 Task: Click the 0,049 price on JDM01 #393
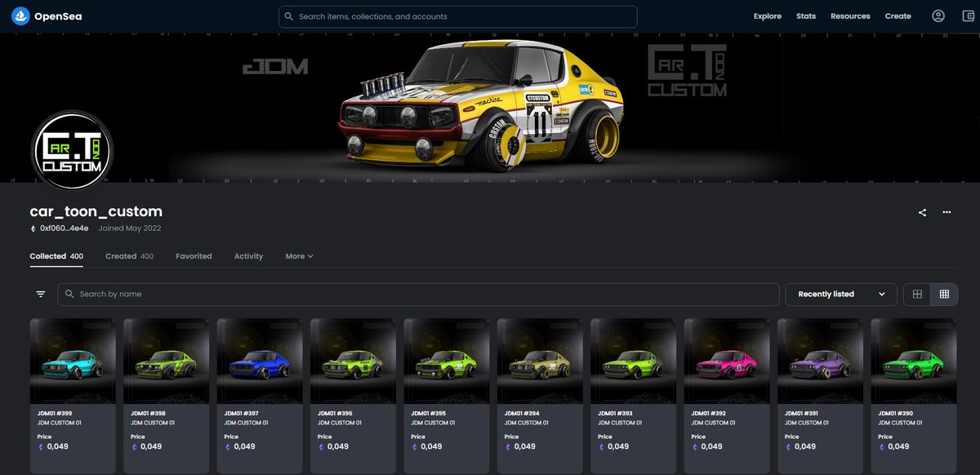618,446
